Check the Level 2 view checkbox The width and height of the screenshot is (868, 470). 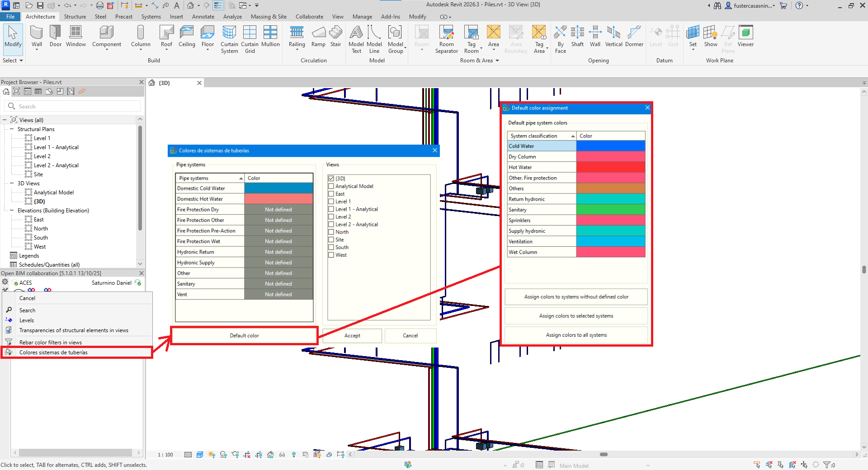click(331, 217)
